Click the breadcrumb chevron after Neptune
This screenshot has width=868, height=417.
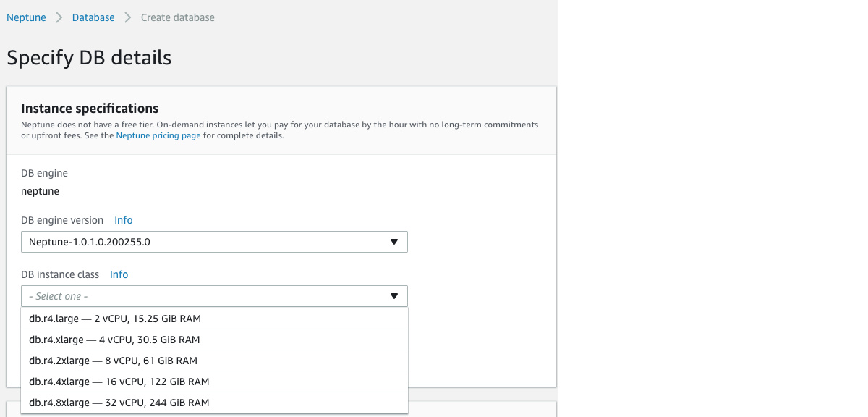[x=56, y=17]
